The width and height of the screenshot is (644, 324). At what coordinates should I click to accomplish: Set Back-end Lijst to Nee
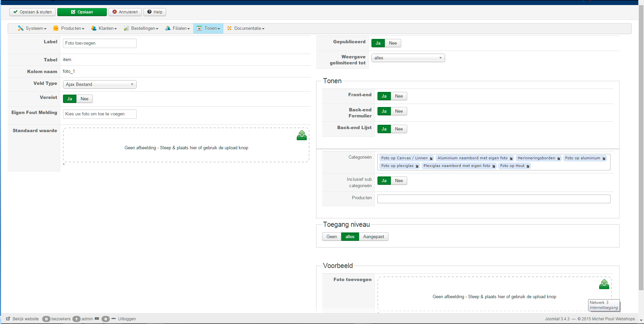[399, 129]
